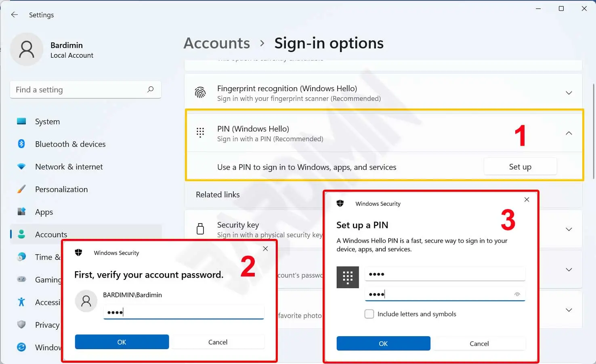
Task: Click the Security key USB icon
Action: pyautogui.click(x=200, y=229)
